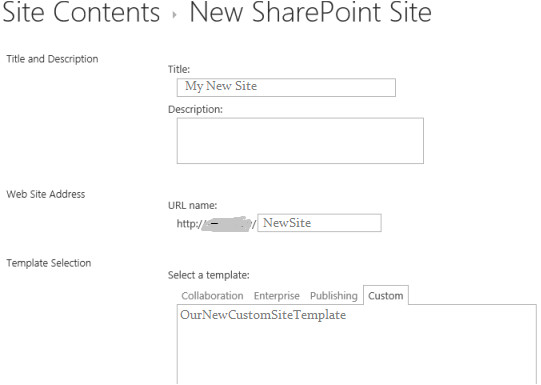Click the Web Site Address section label
541x385 pixels.
click(x=46, y=194)
